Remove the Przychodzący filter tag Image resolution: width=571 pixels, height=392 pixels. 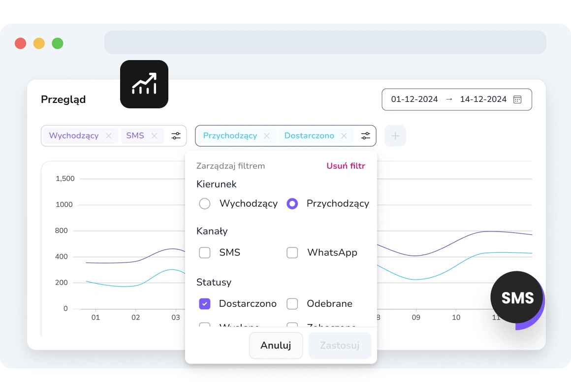pos(267,136)
